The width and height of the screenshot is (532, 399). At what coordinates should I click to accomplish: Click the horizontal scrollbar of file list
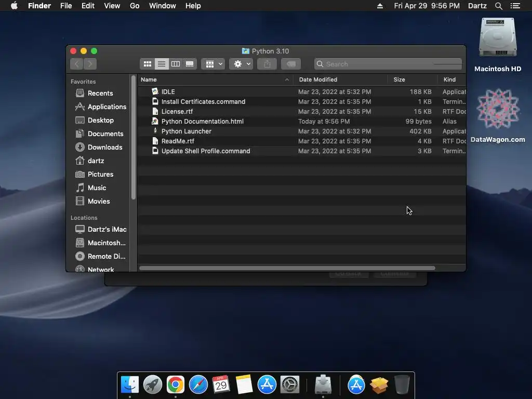tap(287, 268)
